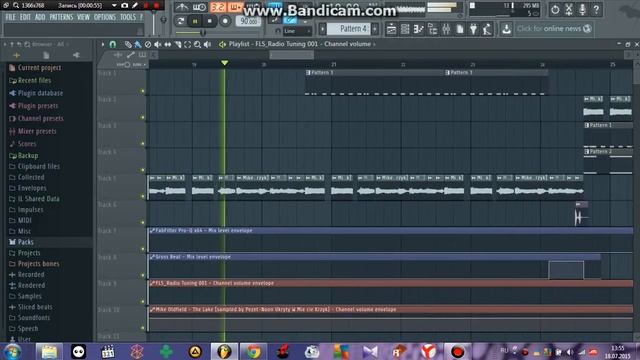Choose the Select tool in Playlist toolbar

[187, 44]
